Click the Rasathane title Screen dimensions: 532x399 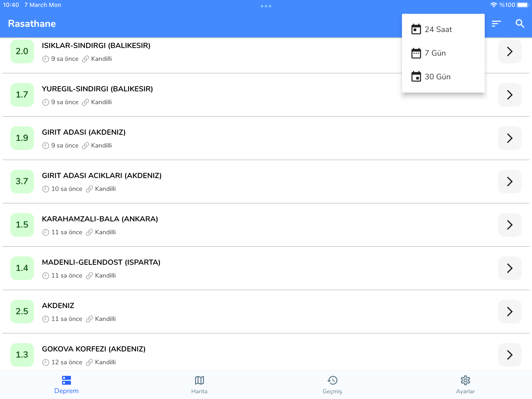[32, 24]
